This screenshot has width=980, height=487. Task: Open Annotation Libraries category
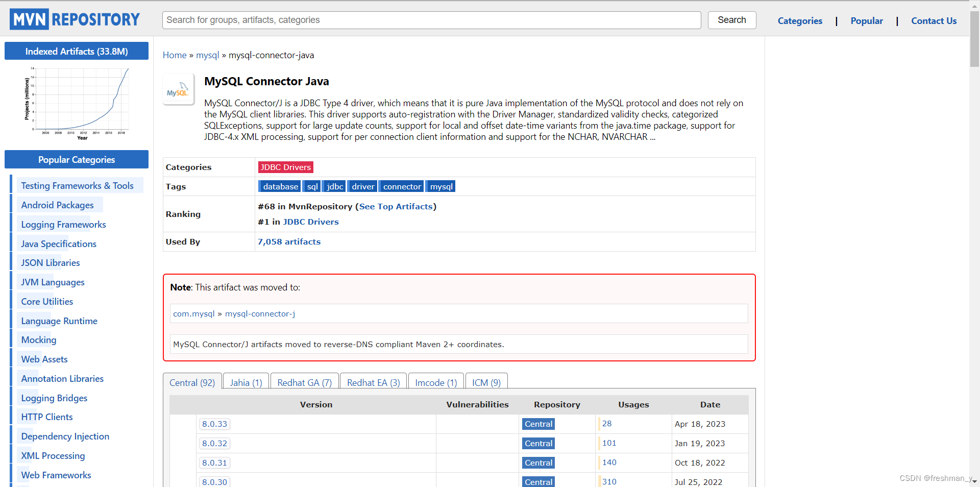point(62,378)
